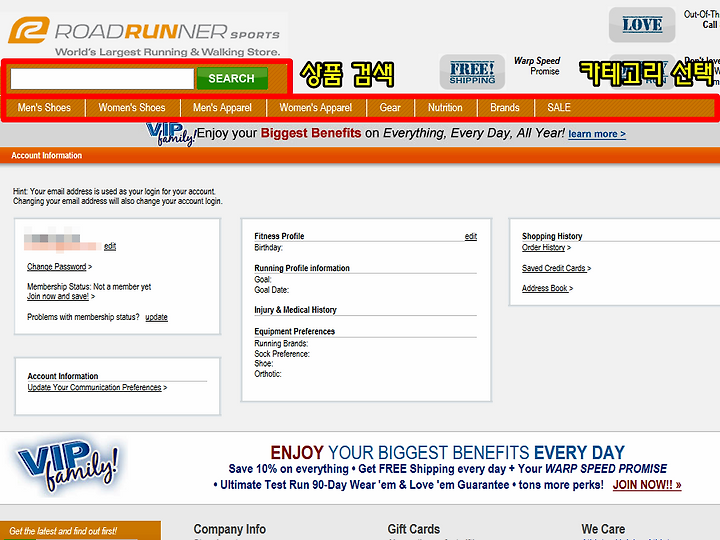Click the LOVE badge icon
The width and height of the screenshot is (720, 540).
click(642, 24)
